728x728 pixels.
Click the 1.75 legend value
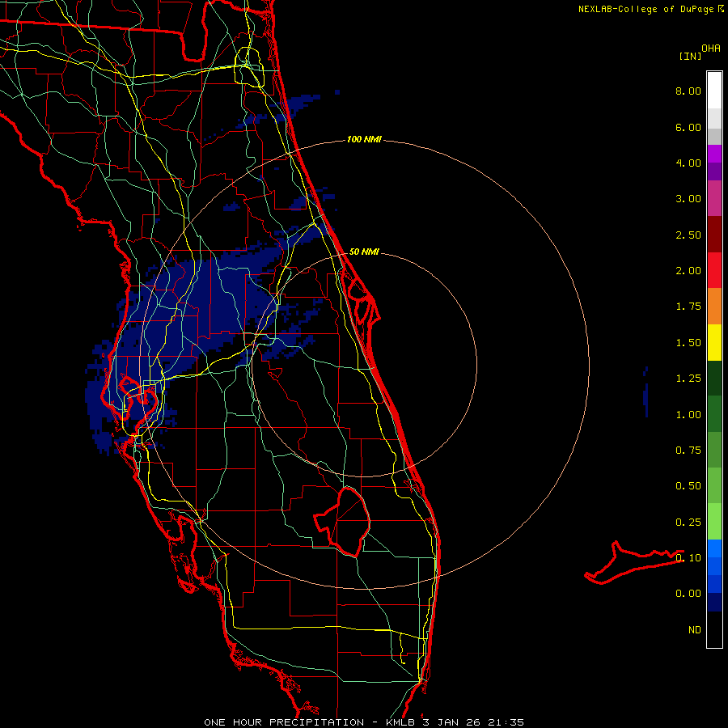688,307
